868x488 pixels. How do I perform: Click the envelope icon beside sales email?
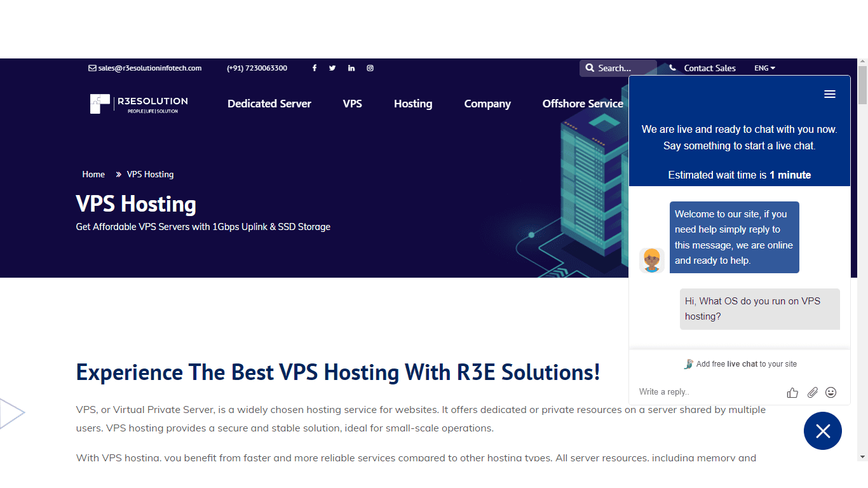click(x=92, y=68)
